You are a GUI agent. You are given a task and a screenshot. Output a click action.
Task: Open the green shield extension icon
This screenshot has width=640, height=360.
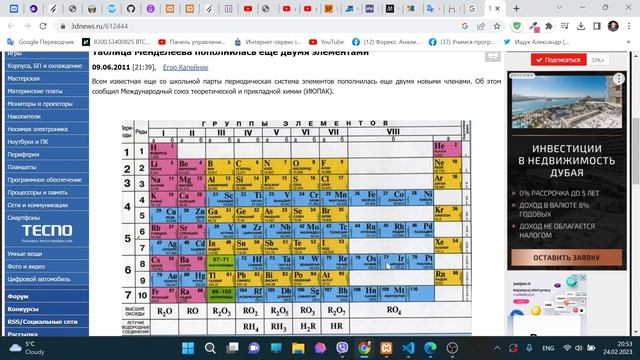coord(517,26)
